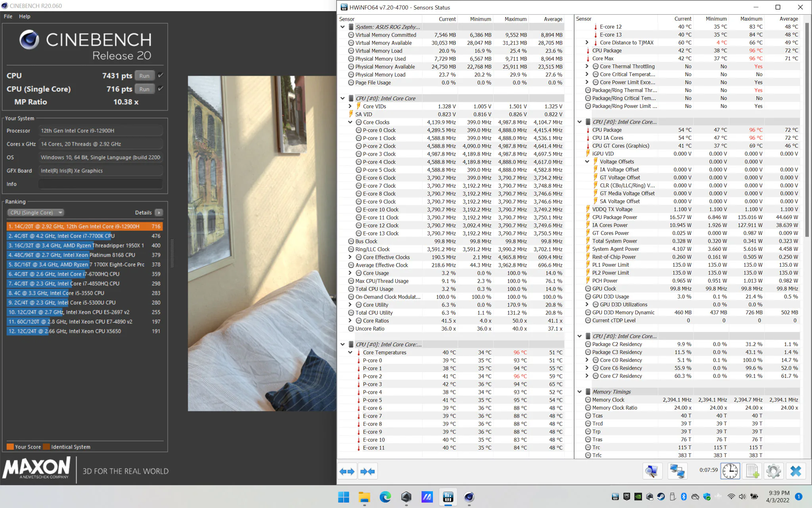Open the volume tray icon
812x508 pixels.
pyautogui.click(x=742, y=496)
